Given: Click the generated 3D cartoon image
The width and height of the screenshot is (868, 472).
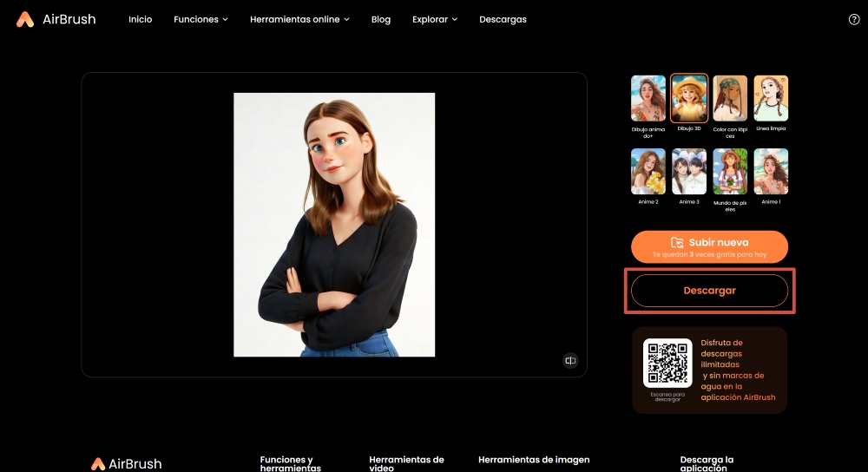Looking at the screenshot, I should tap(334, 225).
